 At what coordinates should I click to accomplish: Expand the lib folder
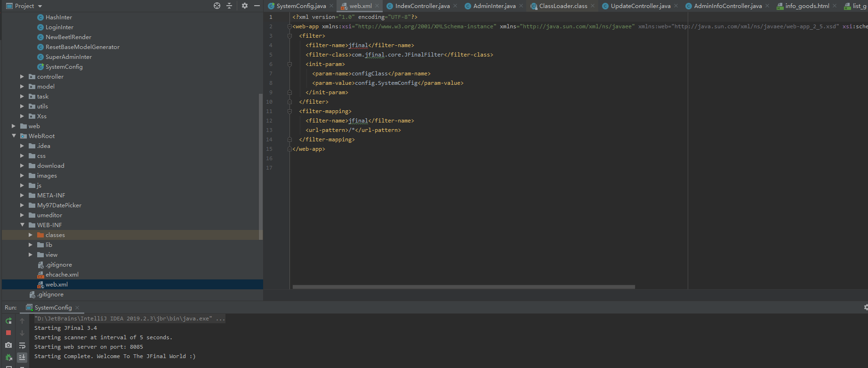(30, 245)
